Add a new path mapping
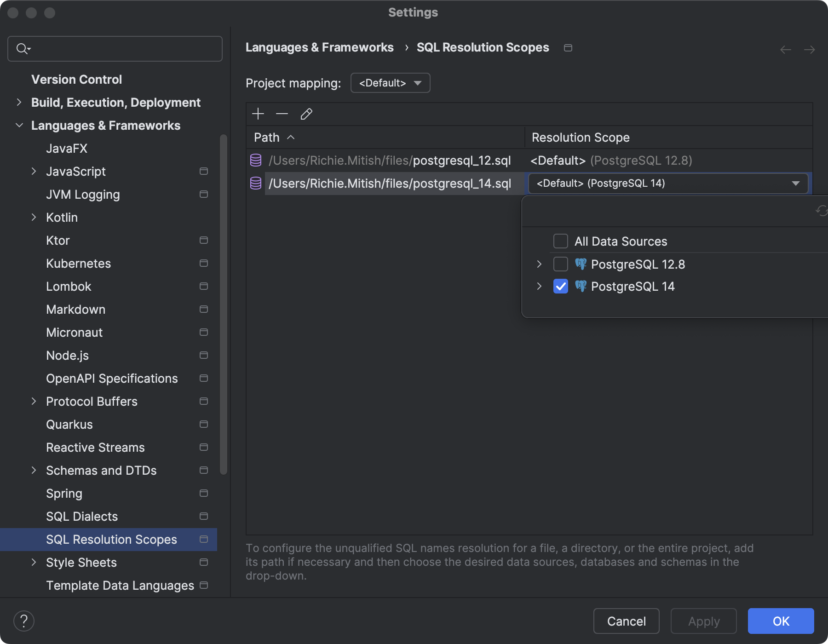This screenshot has width=828, height=644. coord(258,114)
